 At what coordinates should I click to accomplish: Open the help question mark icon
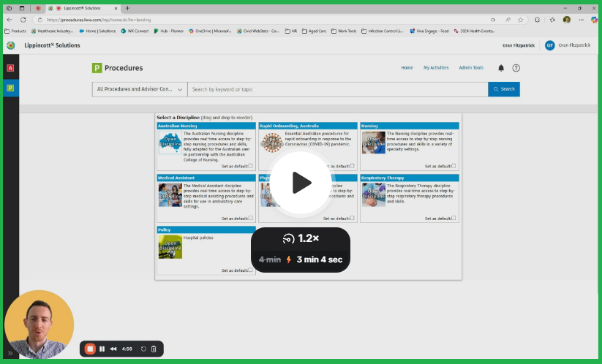pos(516,68)
